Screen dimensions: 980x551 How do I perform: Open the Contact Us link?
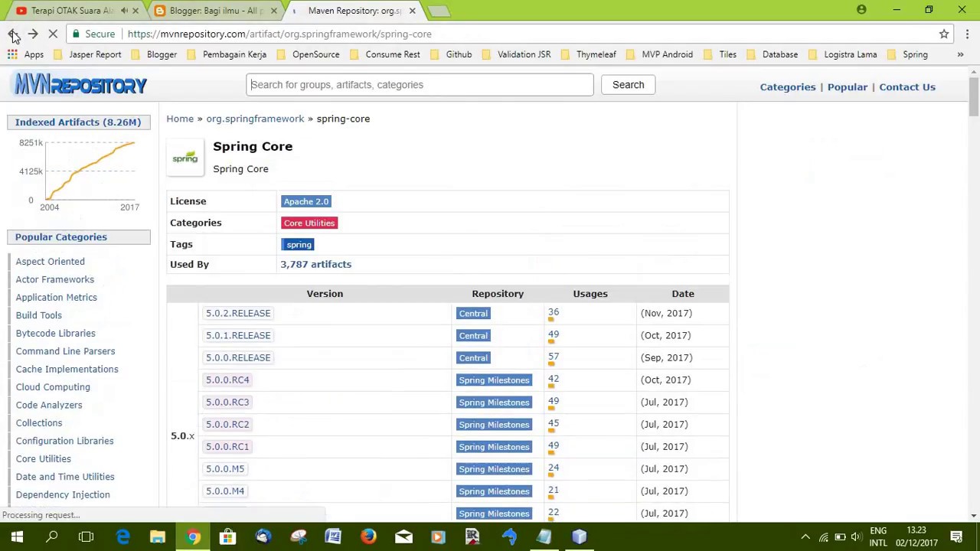[907, 86]
